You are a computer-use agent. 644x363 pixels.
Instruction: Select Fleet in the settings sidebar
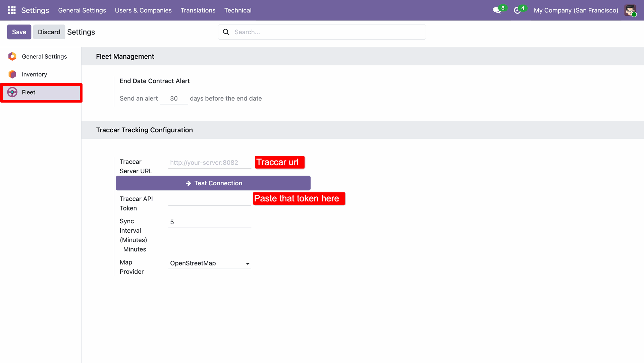point(41,93)
